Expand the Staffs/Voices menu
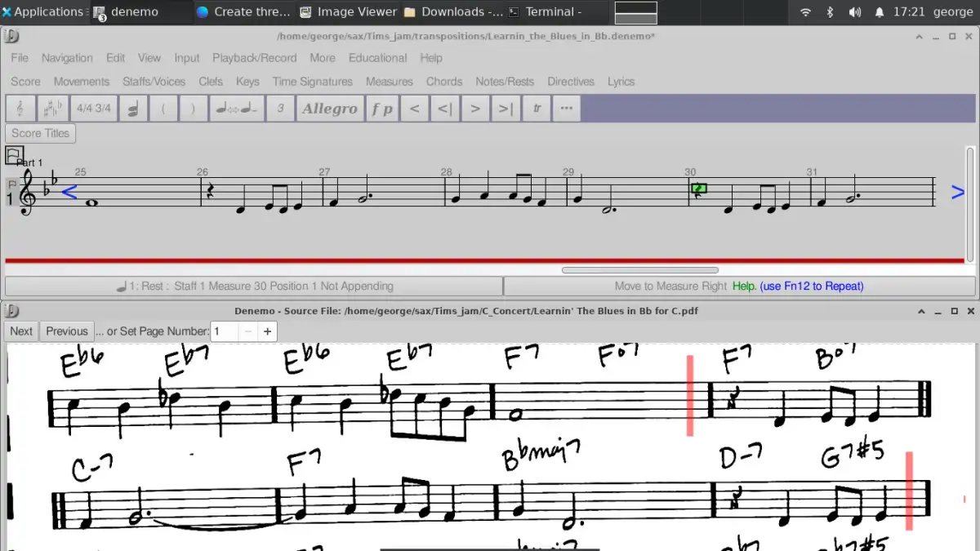980x551 pixels. pos(154,82)
